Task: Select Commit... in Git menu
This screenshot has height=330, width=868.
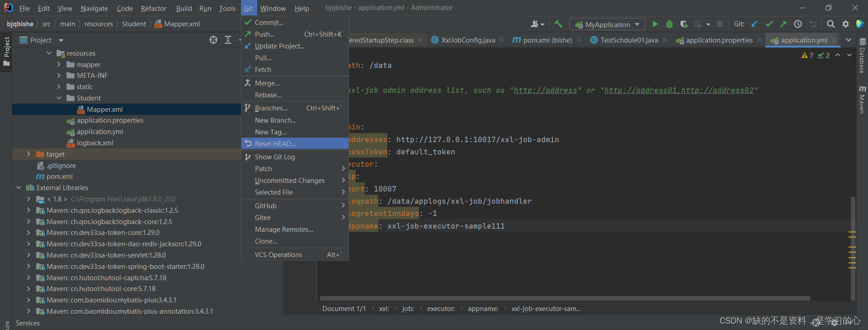Action: coord(295,22)
